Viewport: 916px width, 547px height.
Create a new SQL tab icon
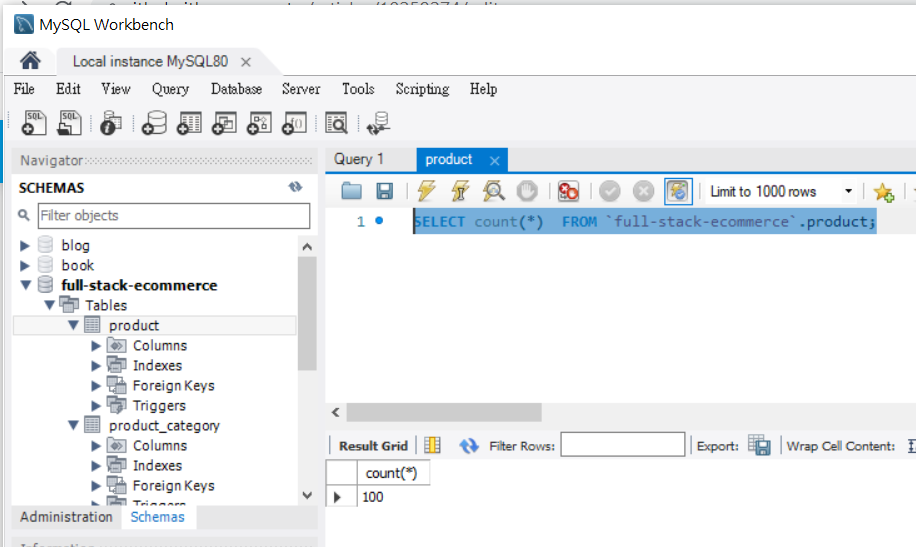point(34,123)
